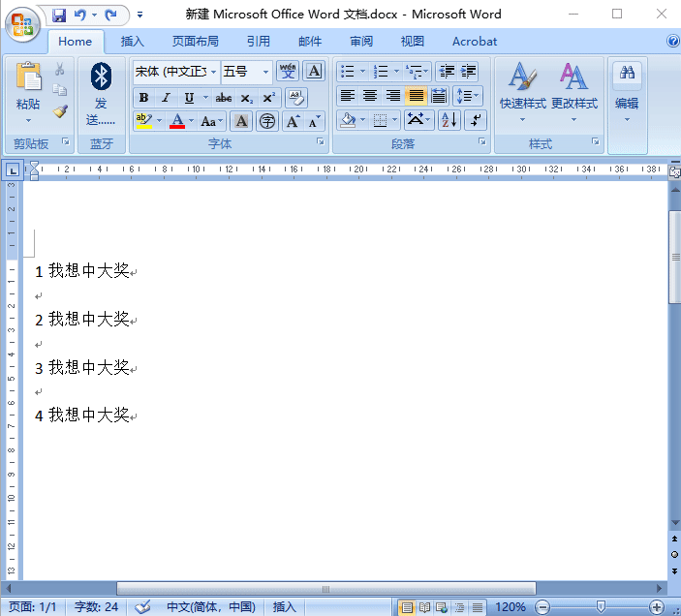Align text right
Image resolution: width=681 pixels, height=616 pixels.
393,96
